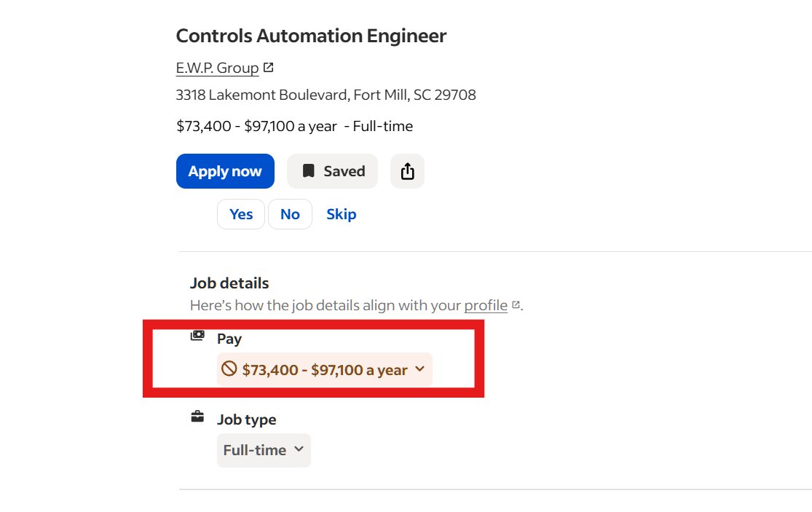
Task: Select the Job details heading
Action: coord(229,283)
